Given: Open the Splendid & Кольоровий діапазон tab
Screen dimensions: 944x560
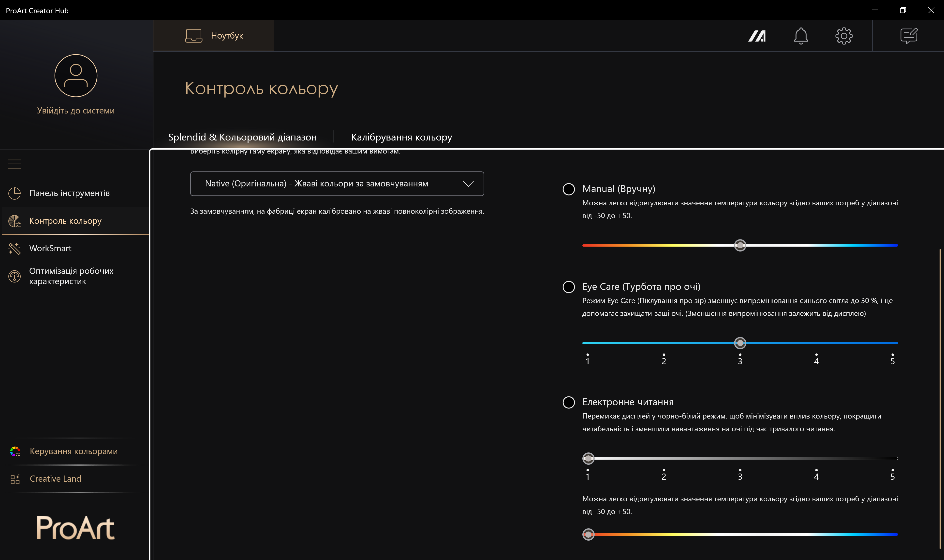Looking at the screenshot, I should pos(242,137).
